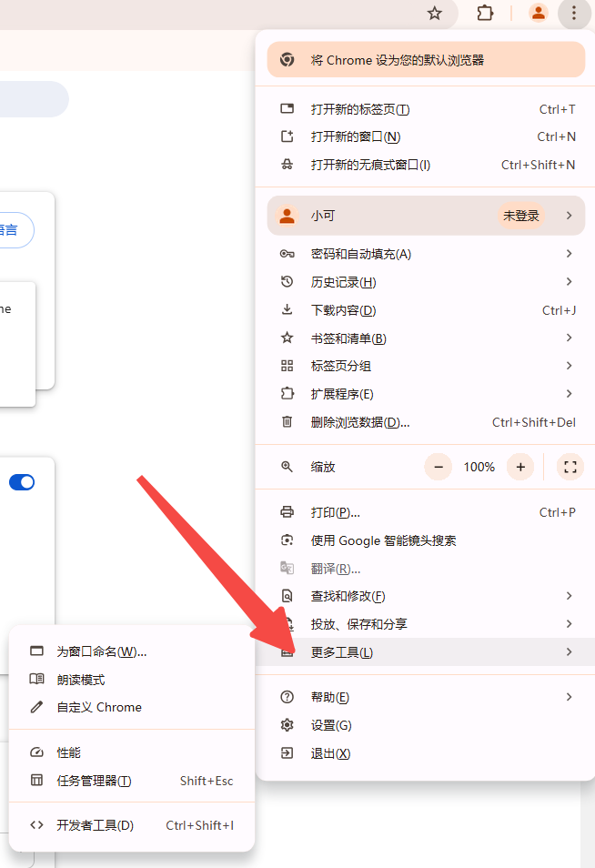Viewport: 595px width, 868px height.
Task: Select 打开新的标签页 menu entry
Action: coord(425,109)
